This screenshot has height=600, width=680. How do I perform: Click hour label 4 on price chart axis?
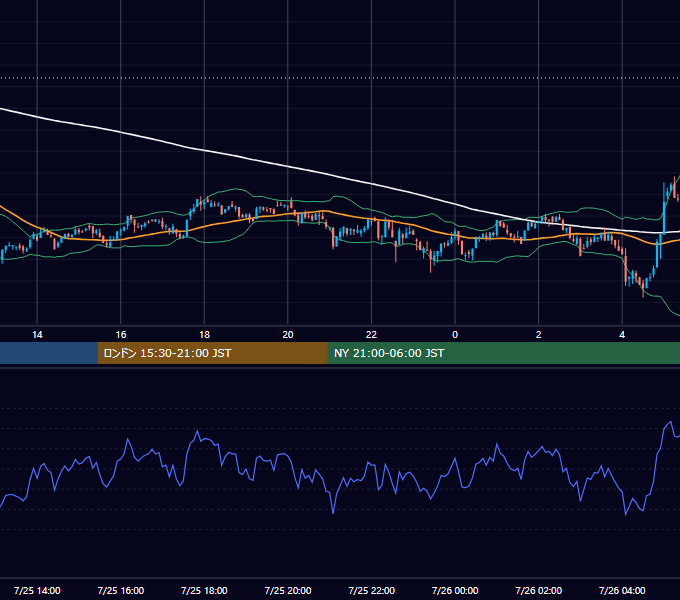(x=622, y=335)
